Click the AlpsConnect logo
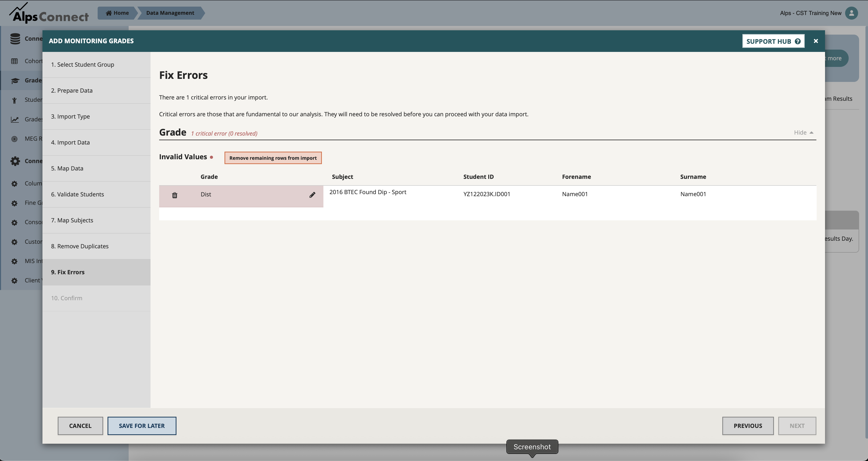Image resolution: width=868 pixels, height=461 pixels. pyautogui.click(x=49, y=13)
